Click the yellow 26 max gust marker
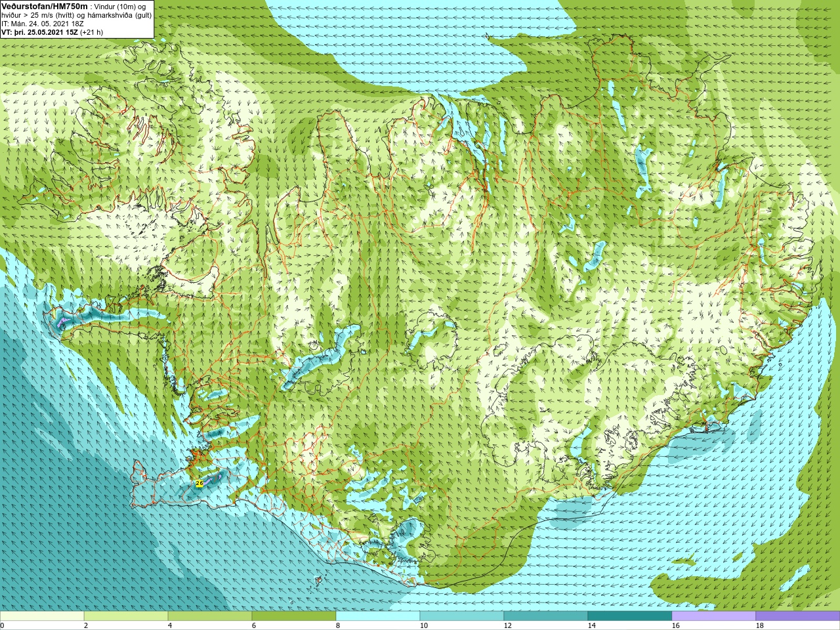This screenshot has width=840, height=630. pos(199,483)
